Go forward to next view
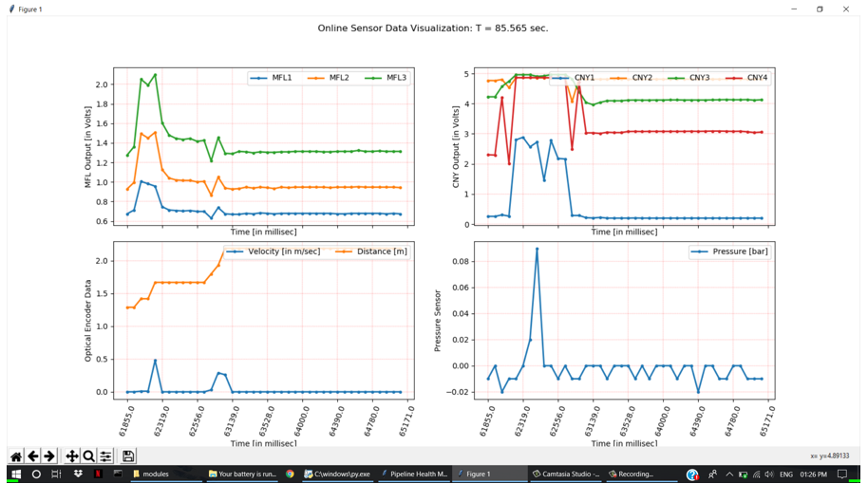This screenshot has width=868, height=484. (49, 456)
